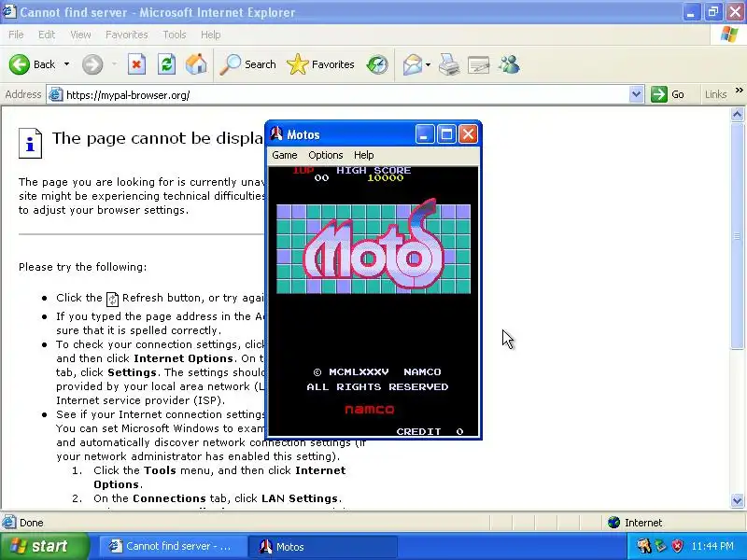Screen dimensions: 747x560
Task: Minimize the Motos game window
Action: pos(424,134)
